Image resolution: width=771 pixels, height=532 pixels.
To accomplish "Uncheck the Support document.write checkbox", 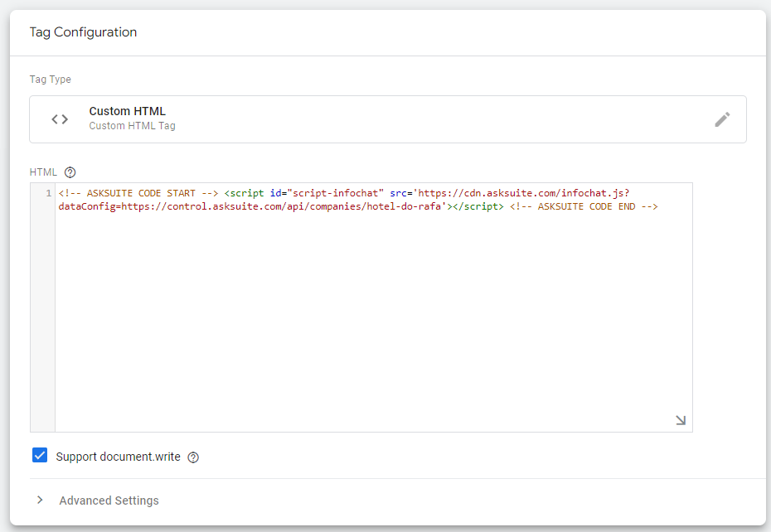I will 40,455.
